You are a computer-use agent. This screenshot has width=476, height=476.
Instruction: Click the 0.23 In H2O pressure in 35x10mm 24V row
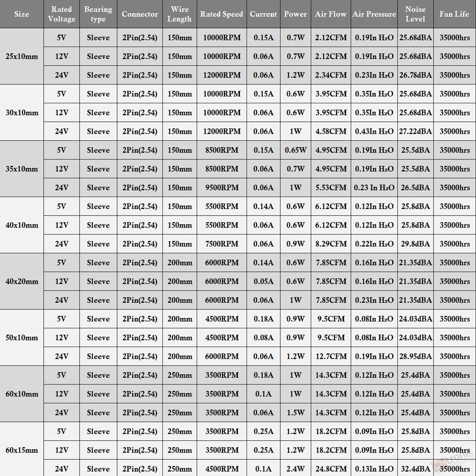pyautogui.click(x=374, y=188)
